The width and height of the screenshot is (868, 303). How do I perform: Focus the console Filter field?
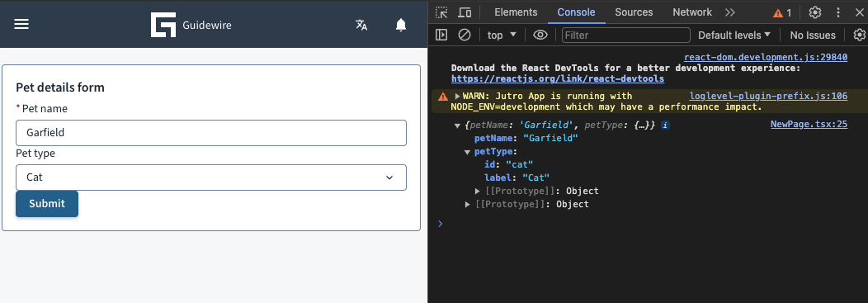coord(626,35)
